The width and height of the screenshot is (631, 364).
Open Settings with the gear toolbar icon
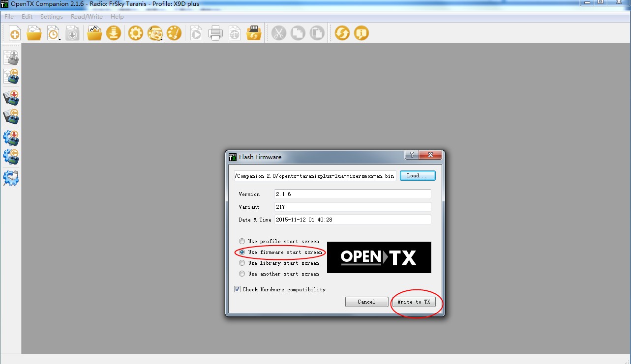click(135, 33)
